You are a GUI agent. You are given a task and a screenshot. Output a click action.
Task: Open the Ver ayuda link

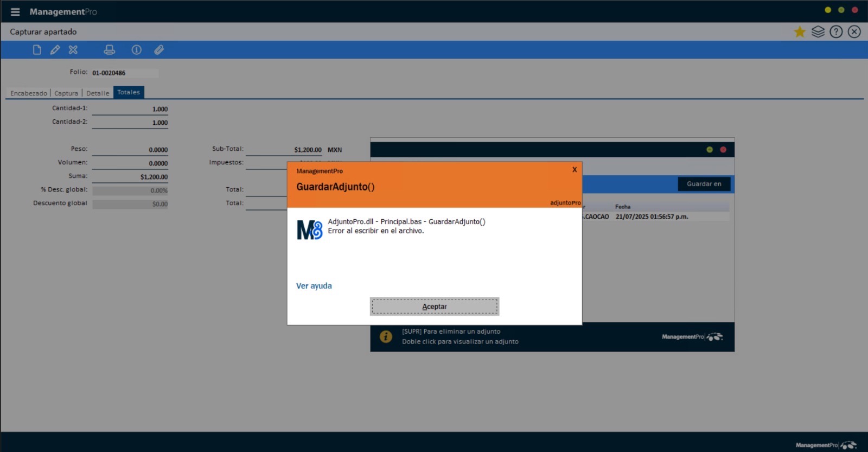click(x=314, y=286)
